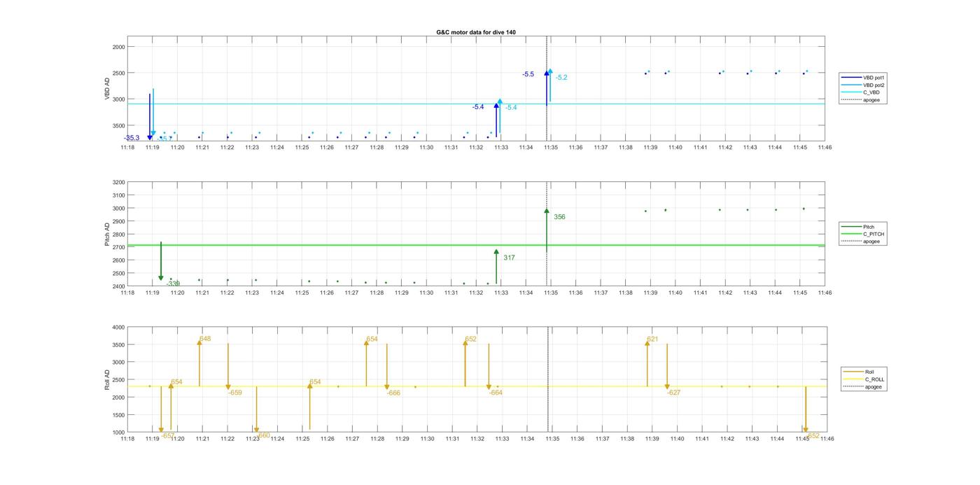Viewport: 980px width, 485px height.
Task: Click the dark blue "-5.4" VBD label
Action: point(478,107)
